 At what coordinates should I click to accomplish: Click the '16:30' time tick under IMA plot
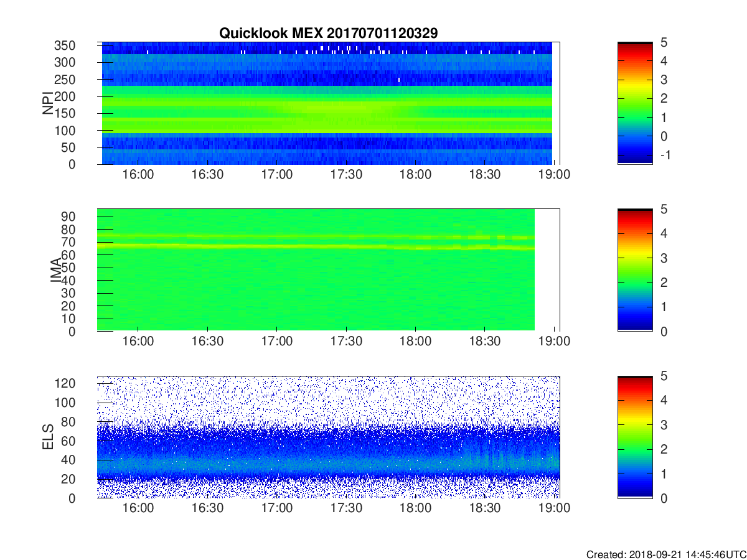[207, 341]
